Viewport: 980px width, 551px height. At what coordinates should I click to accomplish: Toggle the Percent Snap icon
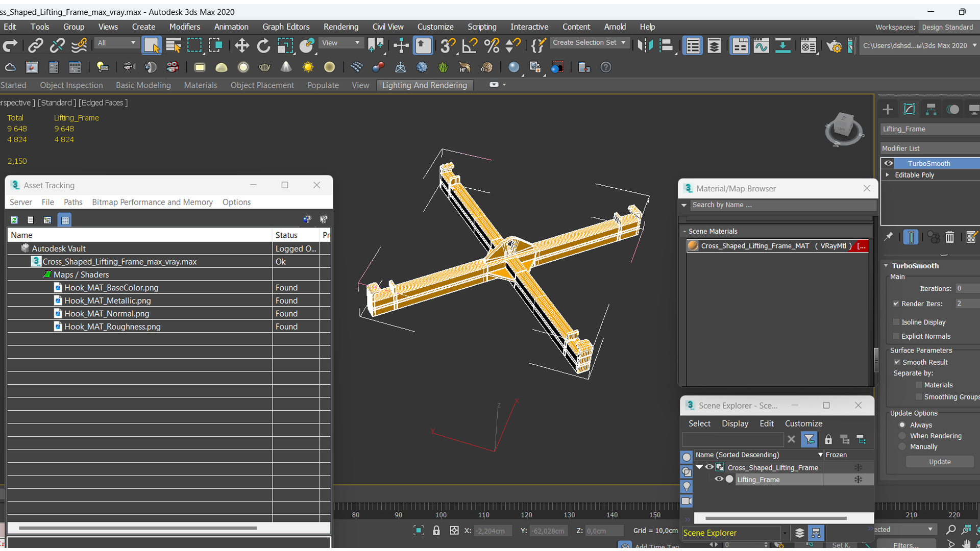pos(491,46)
